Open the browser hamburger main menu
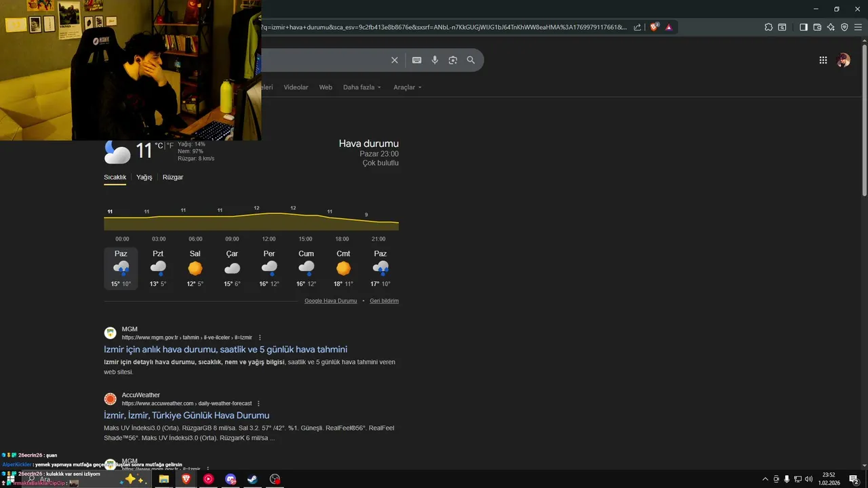The width and height of the screenshot is (868, 488). coord(858,27)
